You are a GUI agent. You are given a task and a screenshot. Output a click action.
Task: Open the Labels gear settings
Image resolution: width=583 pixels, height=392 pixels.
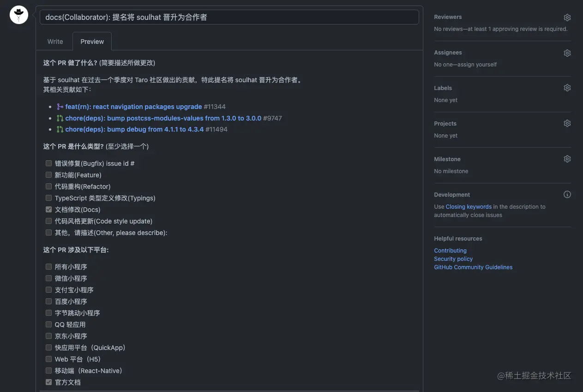pos(567,88)
